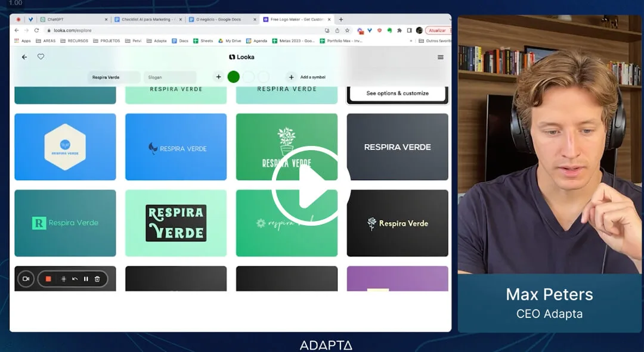Screen dimensions: 644x352
Task: Click the heart favorites icon in Looka
Action: [x=41, y=57]
